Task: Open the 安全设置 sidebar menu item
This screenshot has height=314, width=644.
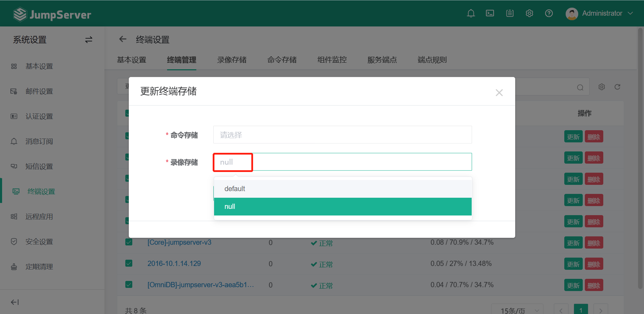Action: (39, 242)
